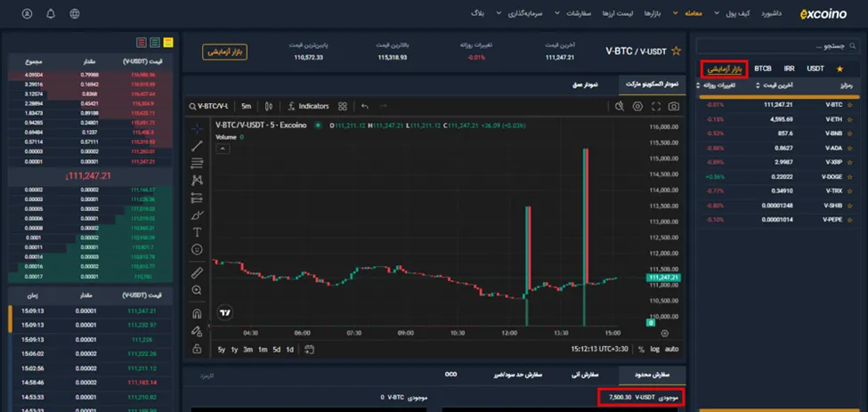
Task: Open the fullscreen chart mode
Action: pyautogui.click(x=656, y=106)
